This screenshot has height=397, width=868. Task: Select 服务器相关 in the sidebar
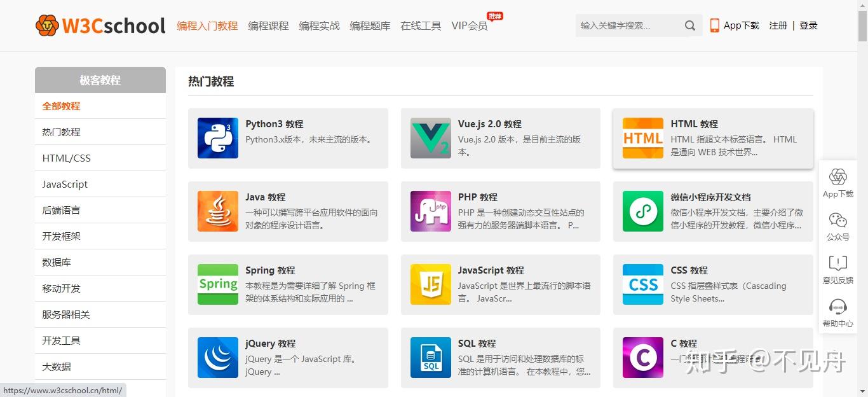pyautogui.click(x=100, y=315)
